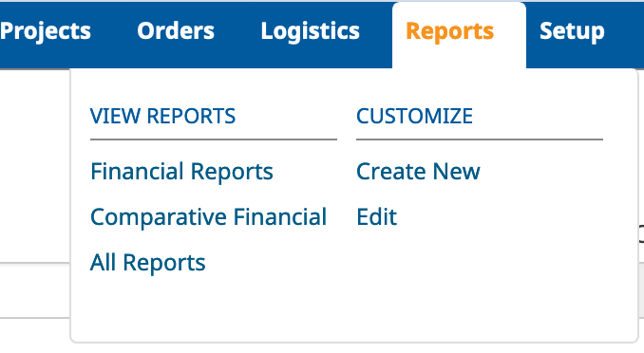Screen dimensions: 644x353
Task: Click the CUSTOMIZE section heading
Action: click(x=414, y=116)
